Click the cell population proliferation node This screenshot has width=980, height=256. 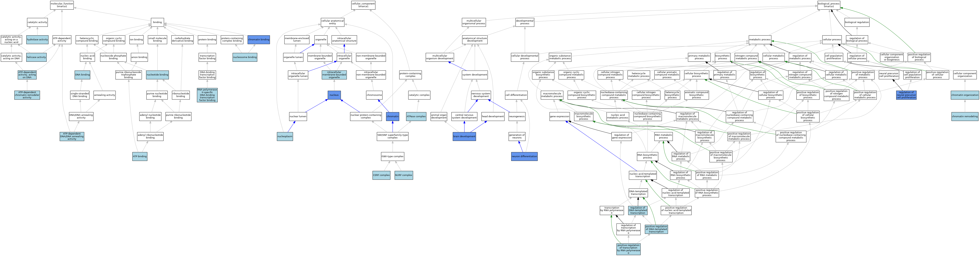pos(834,57)
